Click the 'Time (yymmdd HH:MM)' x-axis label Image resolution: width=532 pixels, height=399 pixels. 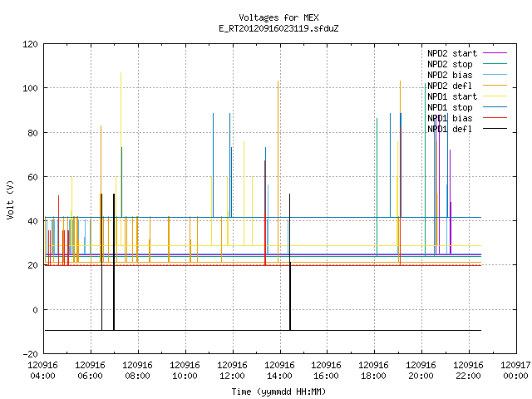pos(278,392)
